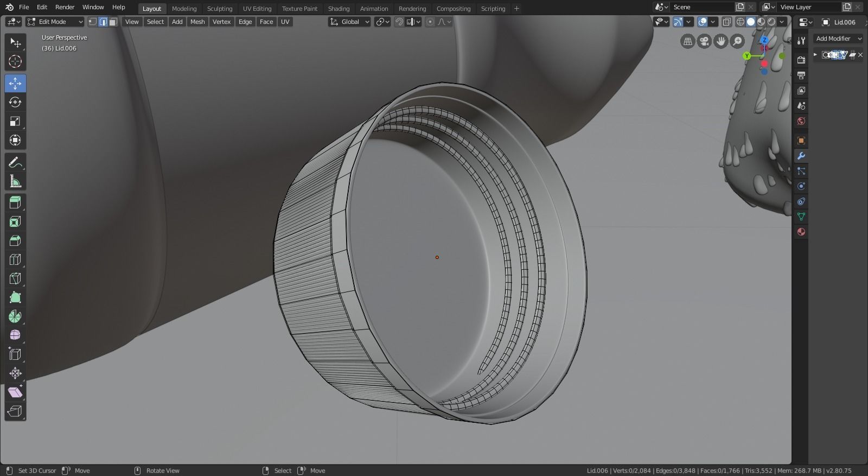This screenshot has height=476, width=868.
Task: Select the Edge Slide tool
Action: pyautogui.click(x=15, y=354)
